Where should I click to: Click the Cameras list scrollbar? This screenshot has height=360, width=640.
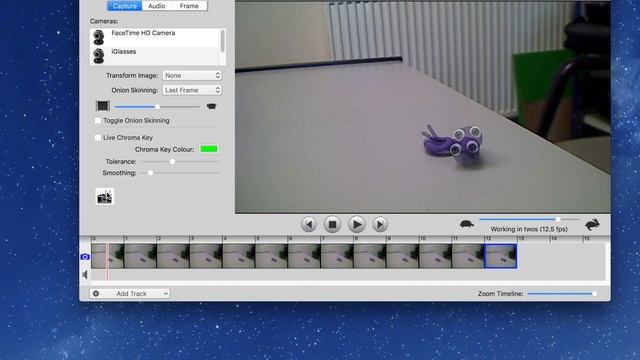[x=222, y=42]
